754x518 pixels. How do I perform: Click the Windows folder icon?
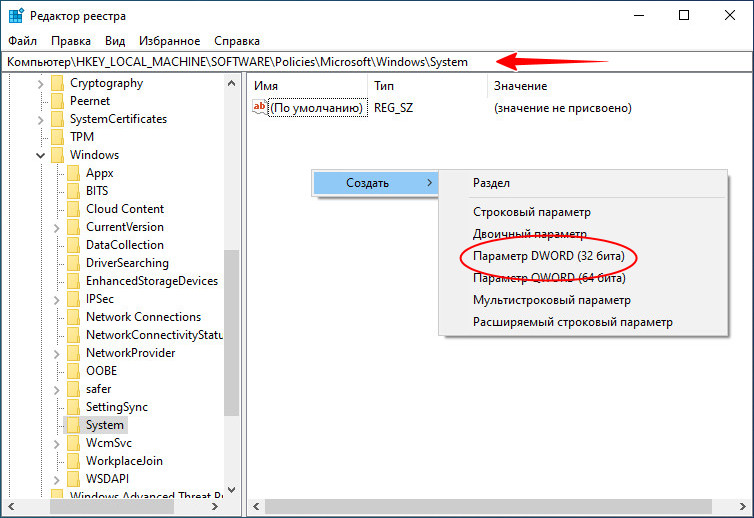click(x=57, y=155)
